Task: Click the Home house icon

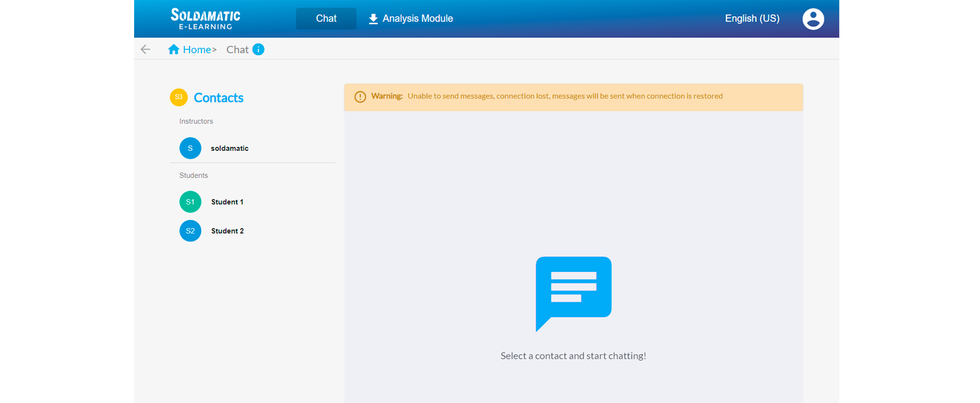Action: click(173, 49)
